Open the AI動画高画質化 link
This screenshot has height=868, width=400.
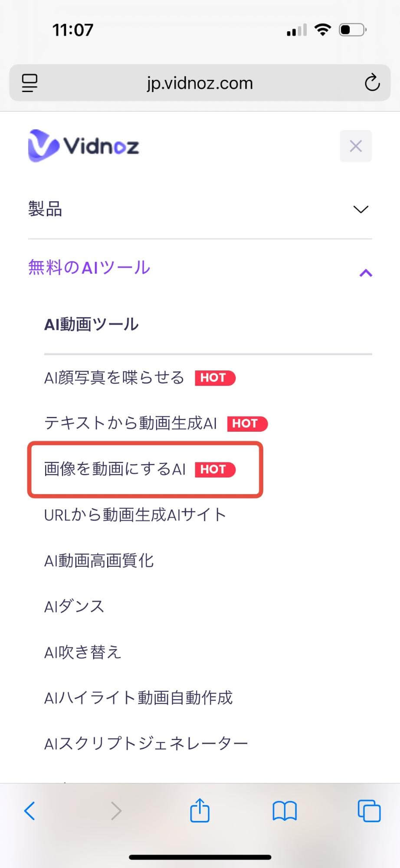[x=99, y=561]
